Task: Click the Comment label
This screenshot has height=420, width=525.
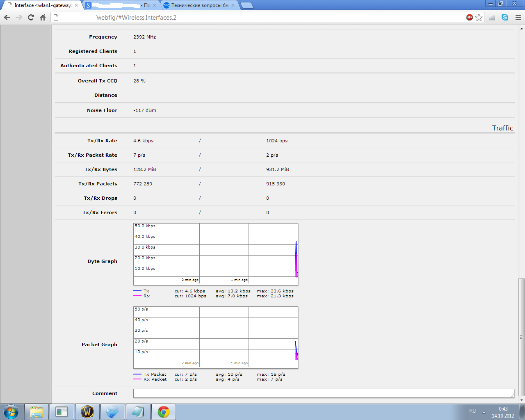Action: coord(105,393)
